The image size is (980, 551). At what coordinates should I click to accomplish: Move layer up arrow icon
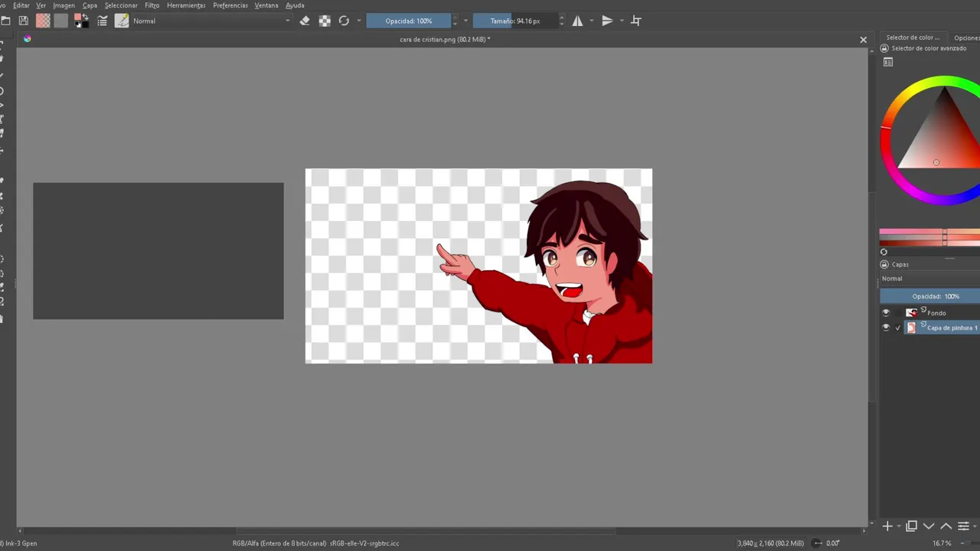tap(946, 526)
